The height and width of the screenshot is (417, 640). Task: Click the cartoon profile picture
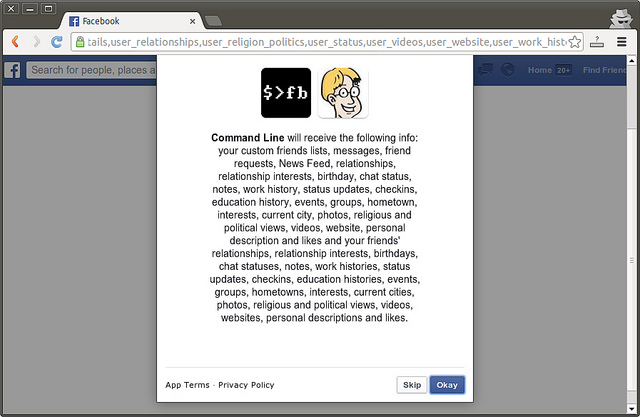tap(343, 93)
